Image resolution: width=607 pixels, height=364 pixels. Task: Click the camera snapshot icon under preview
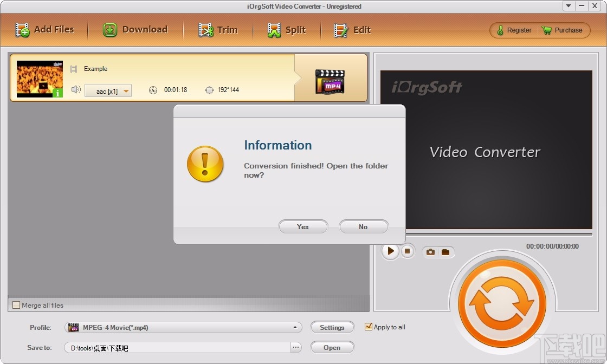[x=430, y=251]
